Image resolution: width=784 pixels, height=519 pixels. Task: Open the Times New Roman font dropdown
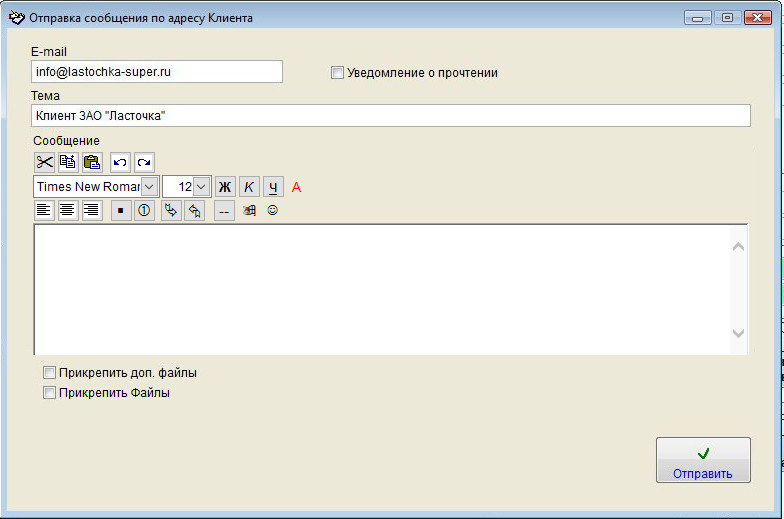(150, 187)
